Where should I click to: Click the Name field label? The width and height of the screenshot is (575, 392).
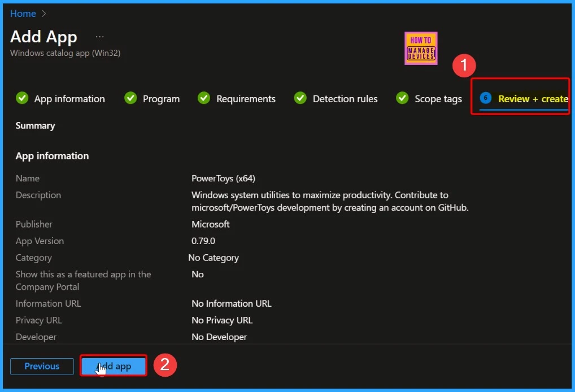28,178
